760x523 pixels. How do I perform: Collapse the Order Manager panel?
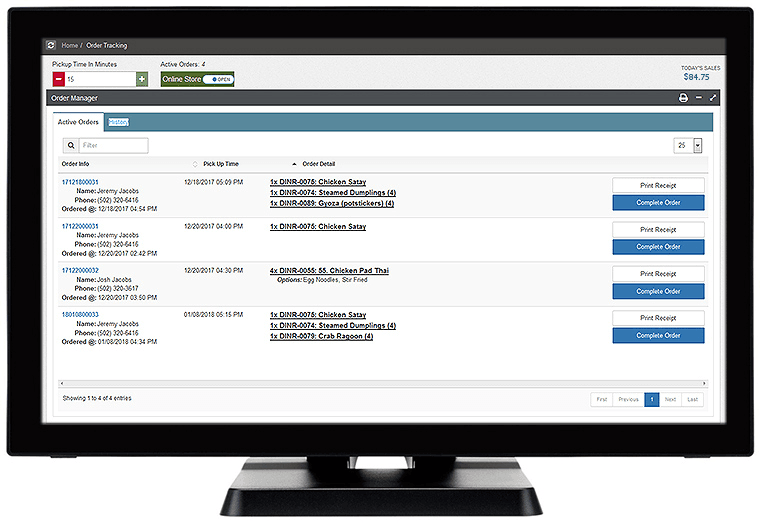coord(698,98)
